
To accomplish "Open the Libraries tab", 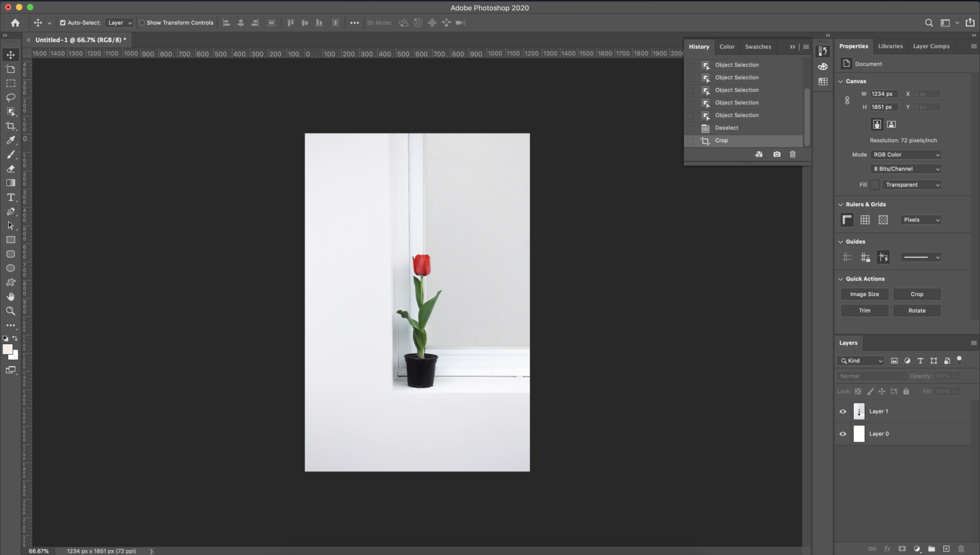I will click(890, 46).
